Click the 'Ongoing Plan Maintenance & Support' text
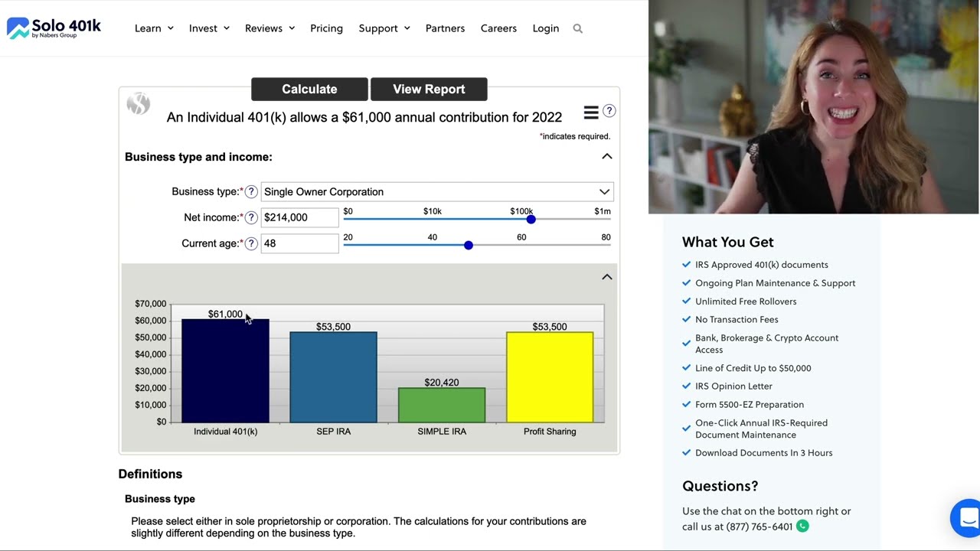Image resolution: width=980 pixels, height=551 pixels. pyautogui.click(x=776, y=283)
